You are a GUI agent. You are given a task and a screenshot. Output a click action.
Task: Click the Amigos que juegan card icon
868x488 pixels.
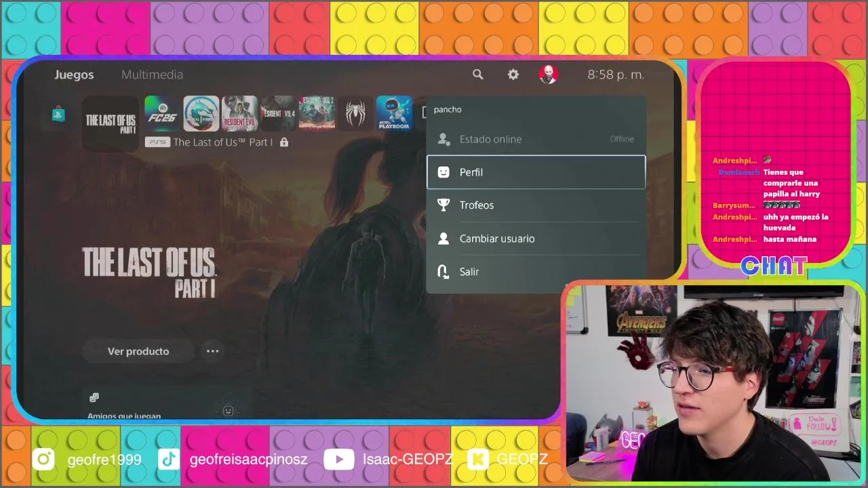(94, 397)
